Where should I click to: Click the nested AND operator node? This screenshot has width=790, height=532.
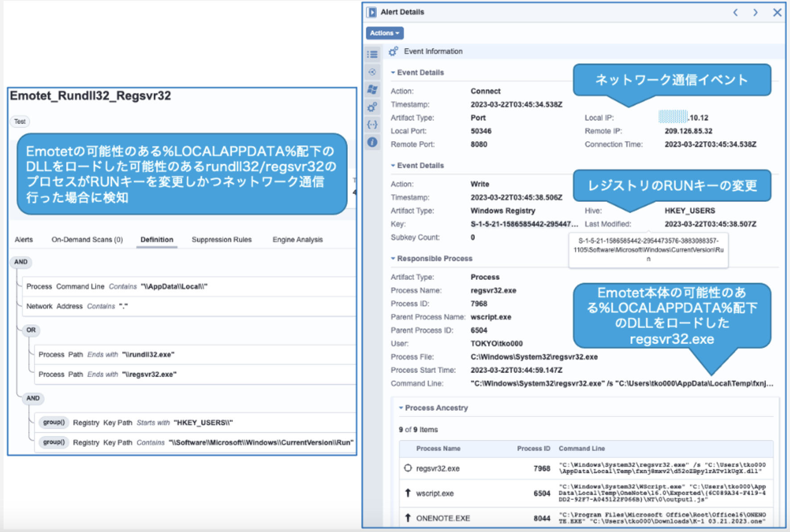33,398
